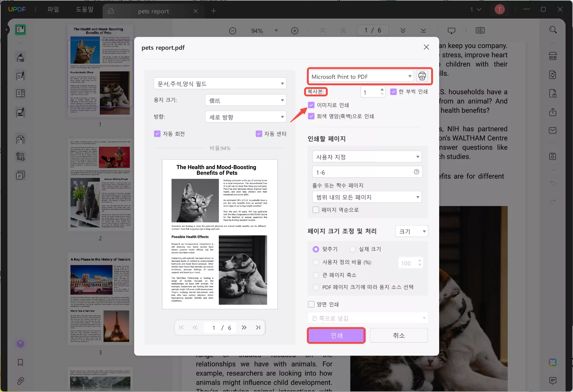Screen dimensions: 573x392
Task: Open UPDF AI assistant icon
Action: pyautogui.click(x=553, y=362)
